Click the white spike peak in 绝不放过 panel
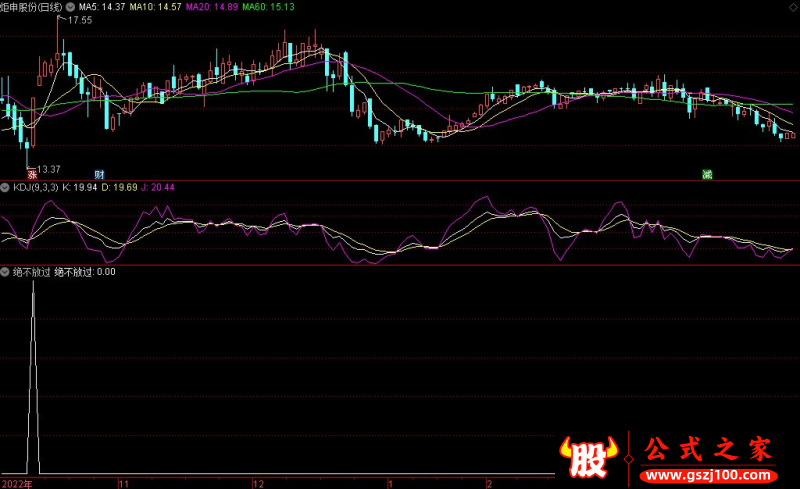The width and height of the screenshot is (800, 489). click(x=34, y=284)
